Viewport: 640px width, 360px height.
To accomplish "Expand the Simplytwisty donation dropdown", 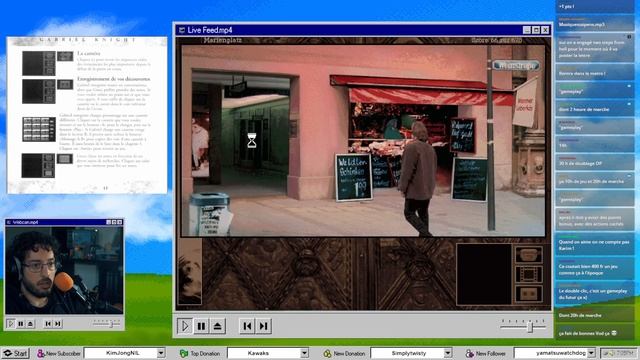I will 448,353.
